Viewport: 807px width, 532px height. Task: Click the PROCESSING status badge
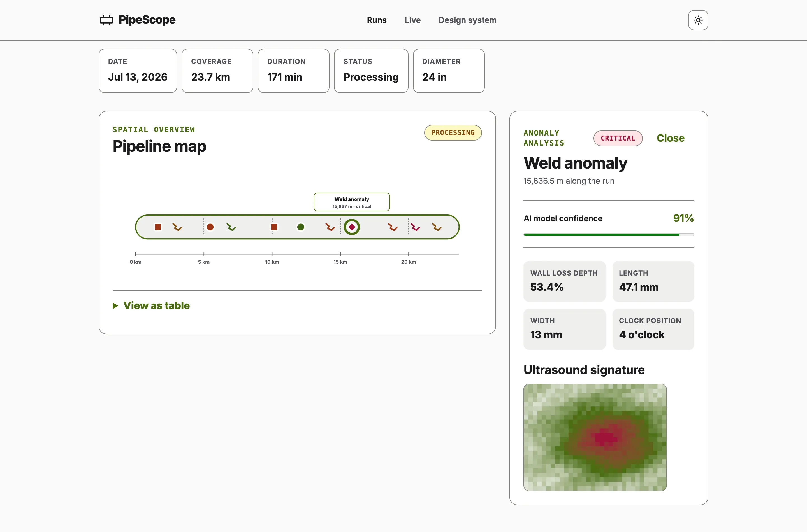coord(453,133)
